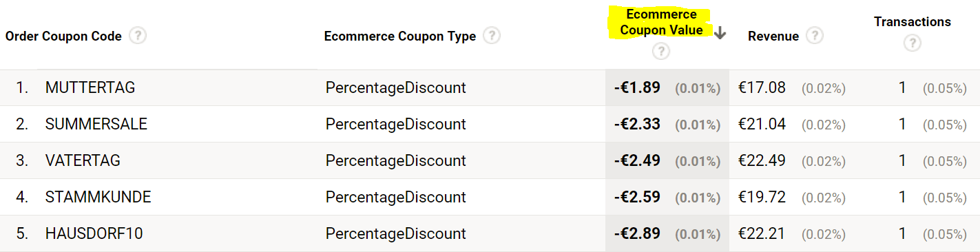Click help icon under Transactions header
This screenshot has width=980, height=252.
point(913,43)
